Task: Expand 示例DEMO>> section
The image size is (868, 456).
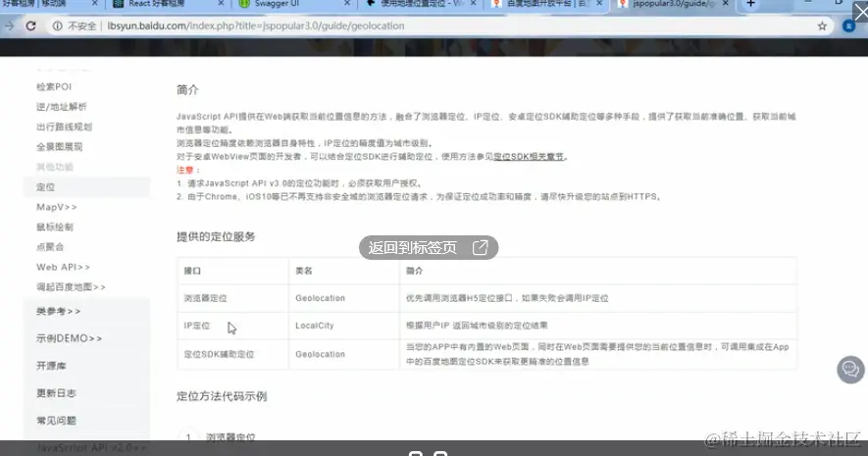Action: pyautogui.click(x=70, y=338)
